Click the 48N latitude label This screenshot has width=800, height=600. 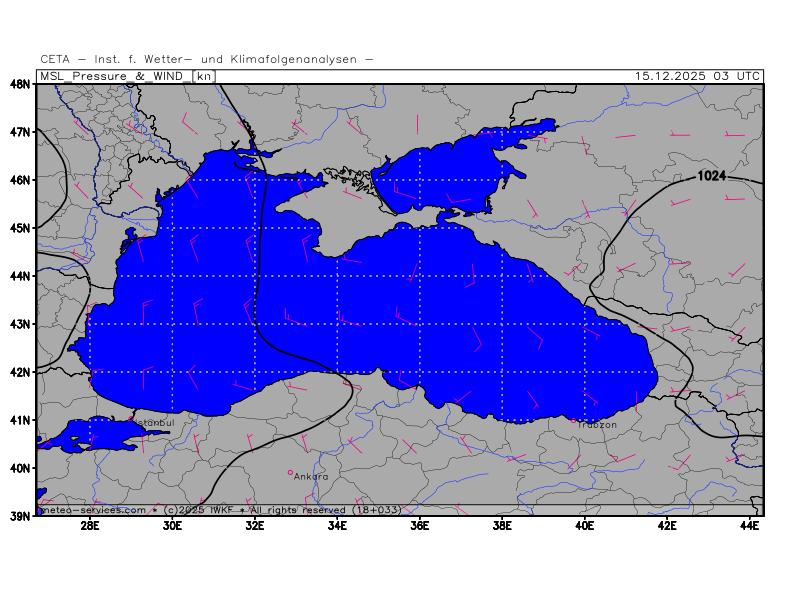pyautogui.click(x=20, y=84)
